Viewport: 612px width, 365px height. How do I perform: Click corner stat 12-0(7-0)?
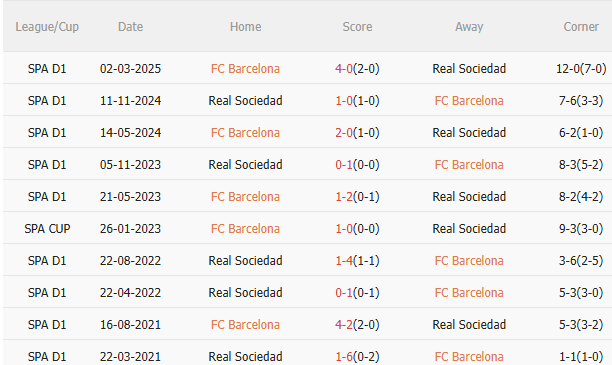click(581, 69)
